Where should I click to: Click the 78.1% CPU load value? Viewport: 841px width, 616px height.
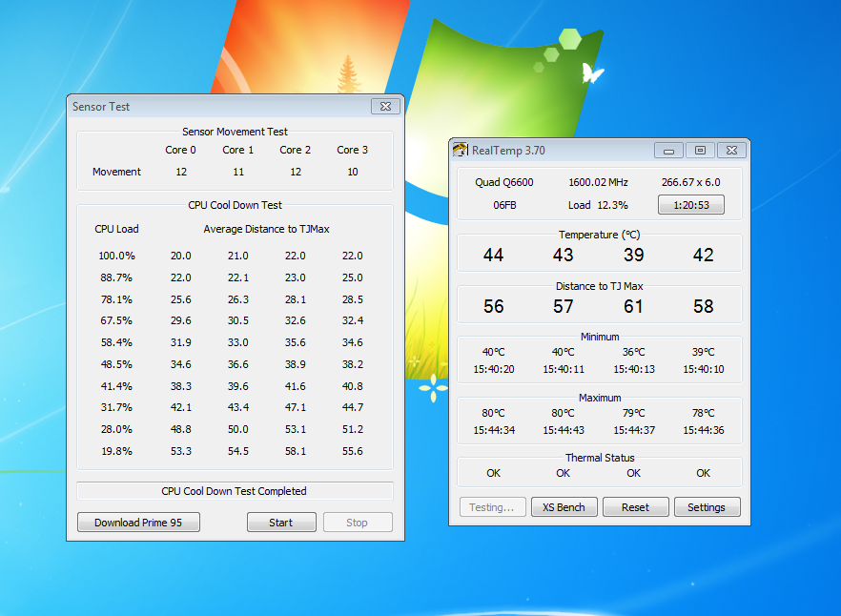point(116,299)
